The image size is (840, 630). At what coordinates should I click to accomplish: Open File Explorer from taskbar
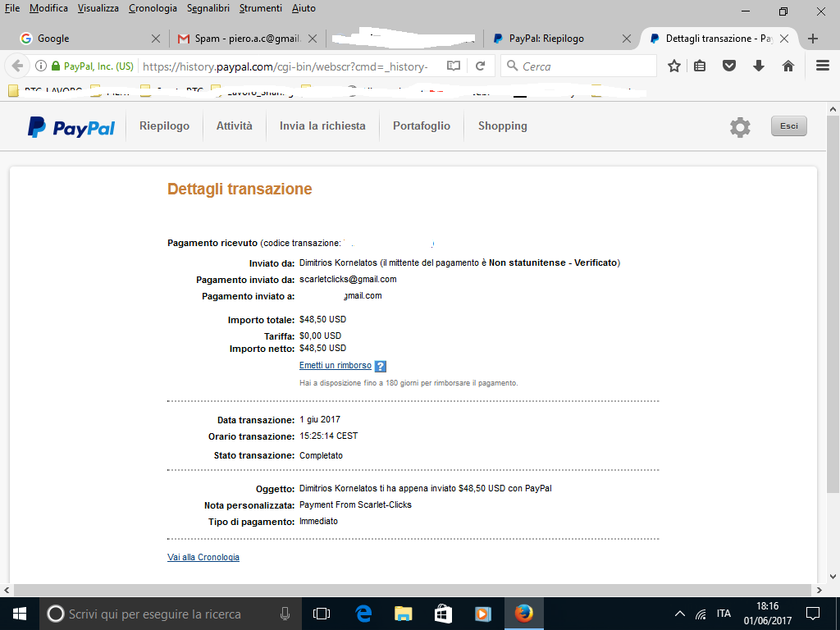point(403,614)
